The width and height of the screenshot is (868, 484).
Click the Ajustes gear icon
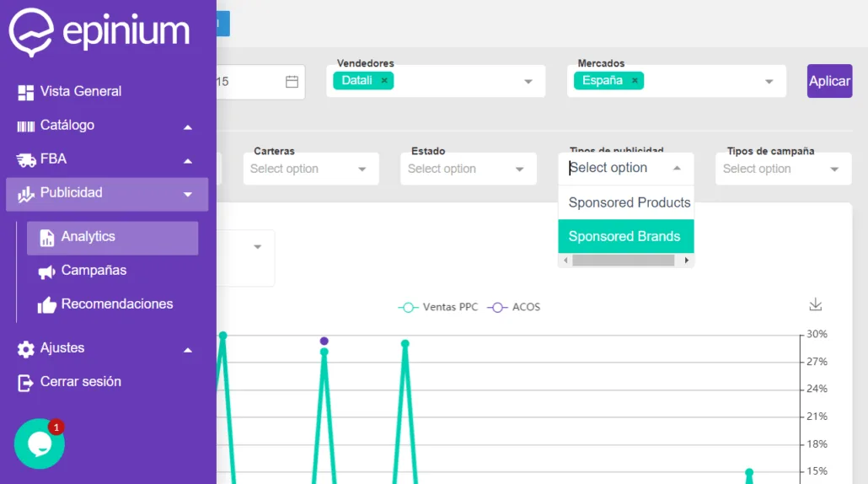(25, 349)
